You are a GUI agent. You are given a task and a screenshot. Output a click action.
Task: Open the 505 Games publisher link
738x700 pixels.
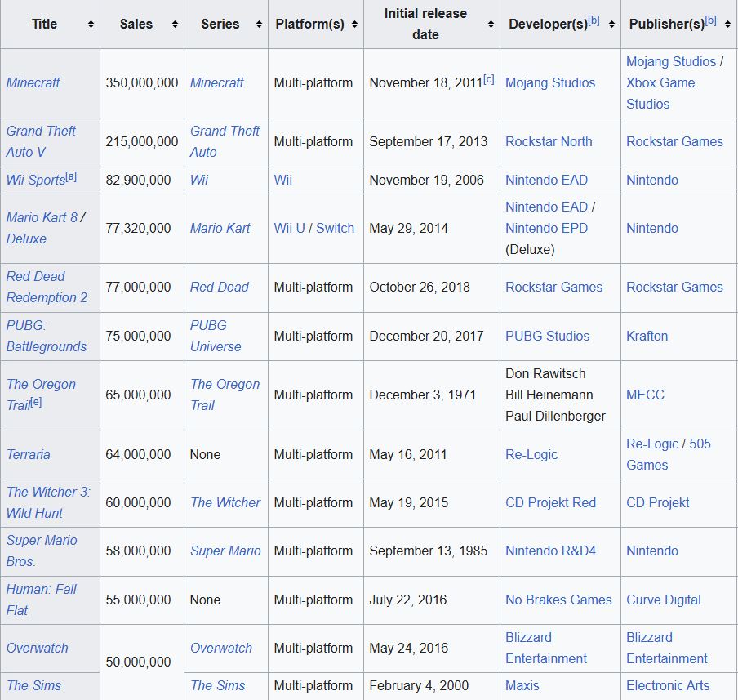pos(700,444)
